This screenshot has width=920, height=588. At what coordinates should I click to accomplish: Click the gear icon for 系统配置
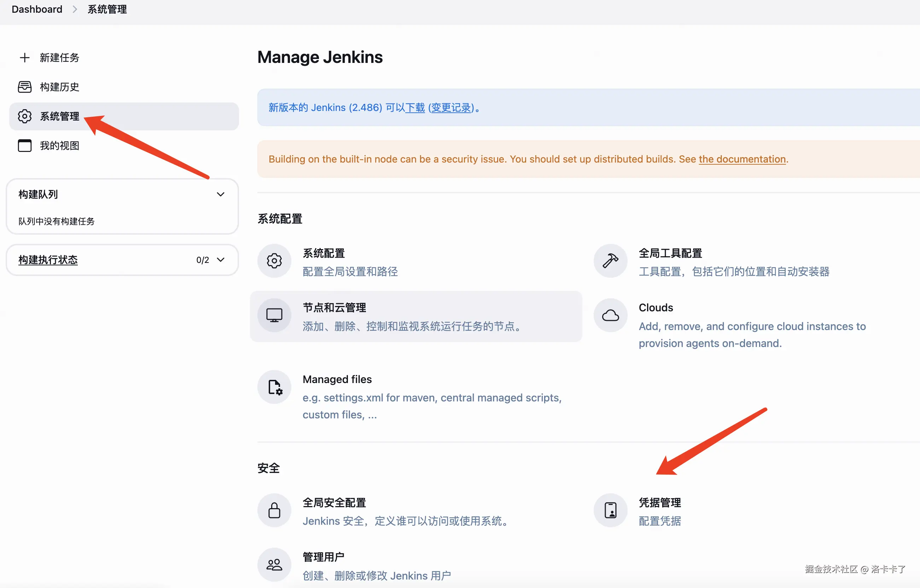[274, 261]
